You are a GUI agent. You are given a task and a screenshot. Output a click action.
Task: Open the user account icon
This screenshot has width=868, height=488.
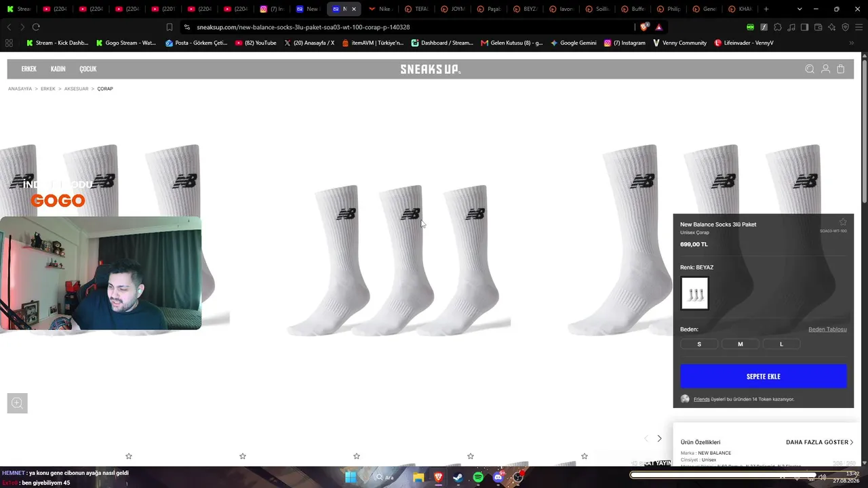(x=825, y=69)
